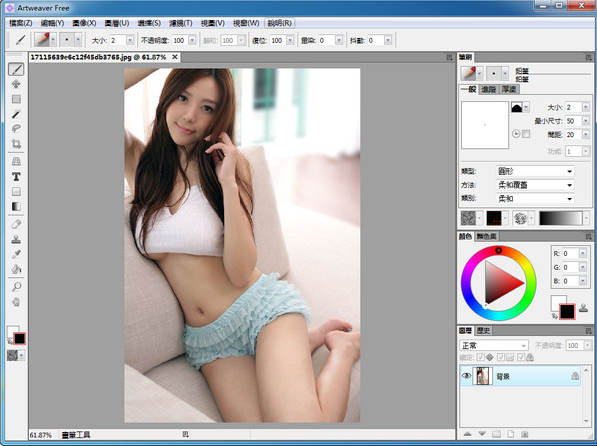Image resolution: width=597 pixels, height=446 pixels.
Task: Open the 圖層(U) menu
Action: point(117,23)
